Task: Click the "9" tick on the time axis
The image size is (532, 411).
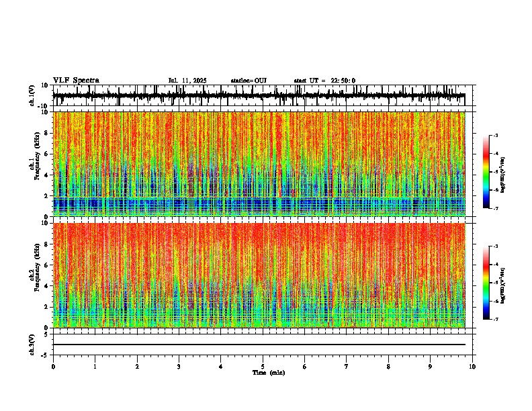Action: 430,367
